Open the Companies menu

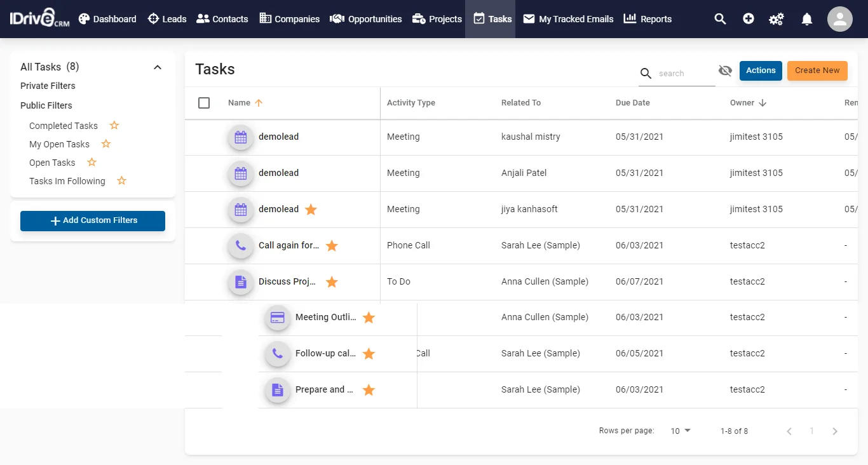(x=289, y=19)
